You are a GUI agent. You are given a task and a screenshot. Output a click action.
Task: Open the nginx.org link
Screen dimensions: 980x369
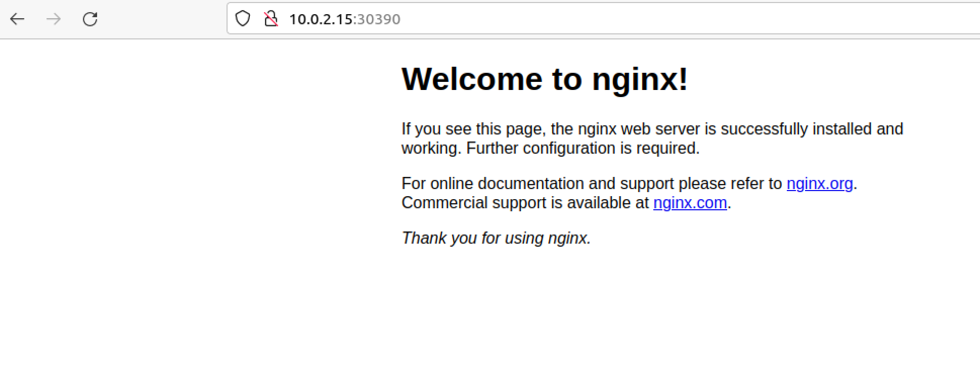[820, 183]
